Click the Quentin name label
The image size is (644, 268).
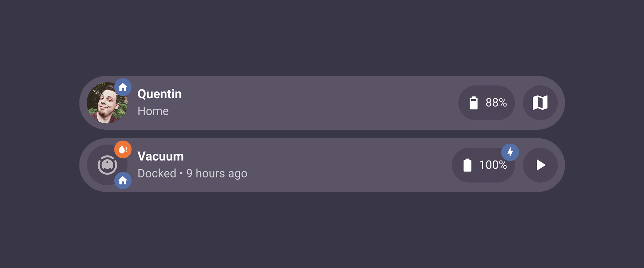(x=160, y=94)
